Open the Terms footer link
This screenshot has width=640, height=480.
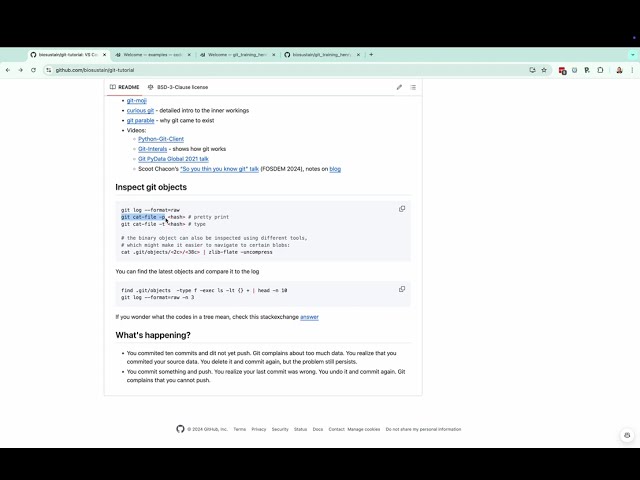(240, 429)
